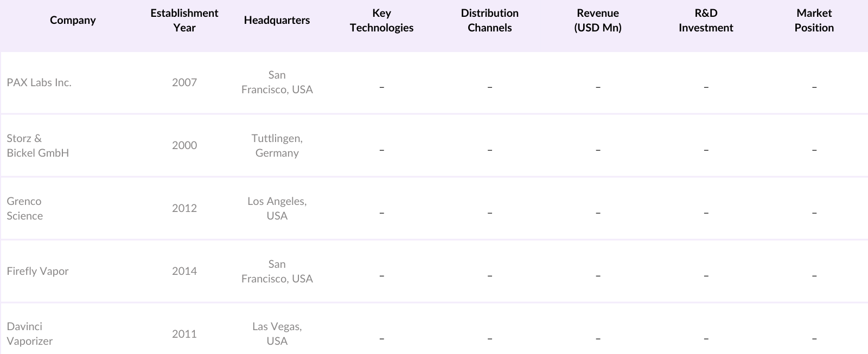This screenshot has width=868, height=354.
Task: Click the Storz & Bickel GmbH cell
Action: tap(38, 145)
